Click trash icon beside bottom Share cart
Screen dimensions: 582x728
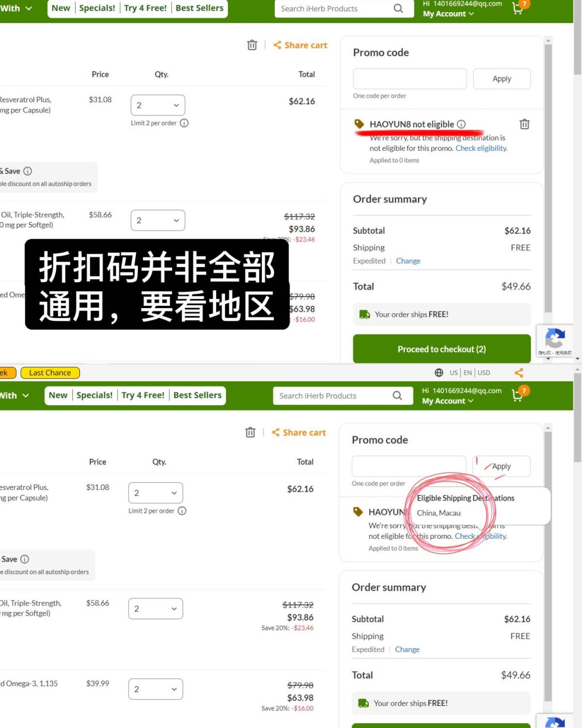coord(250,432)
